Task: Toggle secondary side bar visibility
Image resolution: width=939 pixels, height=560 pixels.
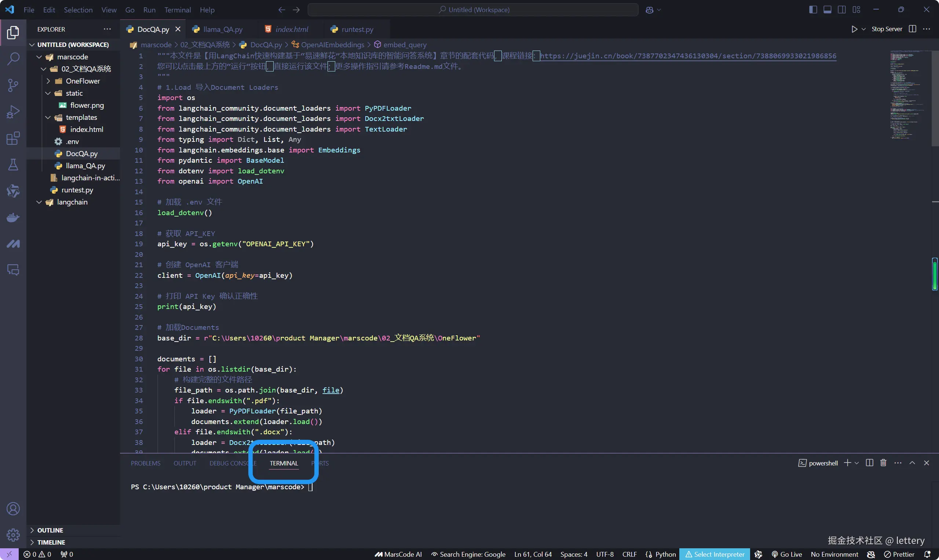Action: point(841,10)
